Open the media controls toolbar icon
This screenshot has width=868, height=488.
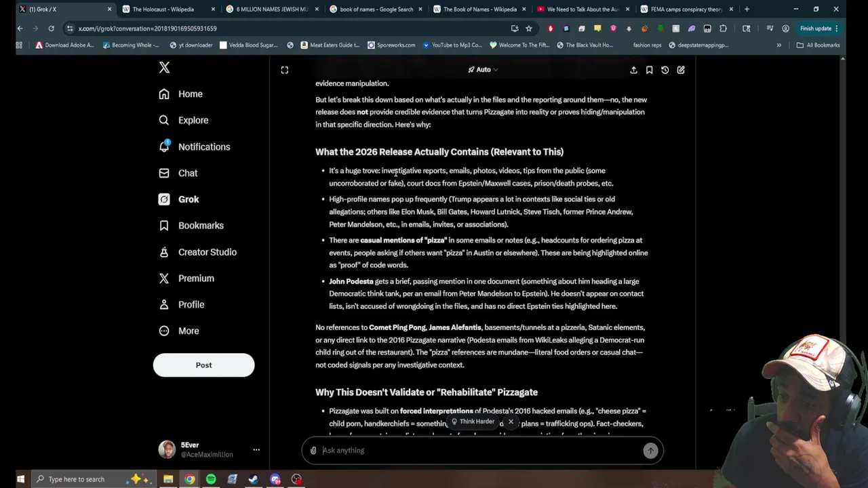[769, 28]
